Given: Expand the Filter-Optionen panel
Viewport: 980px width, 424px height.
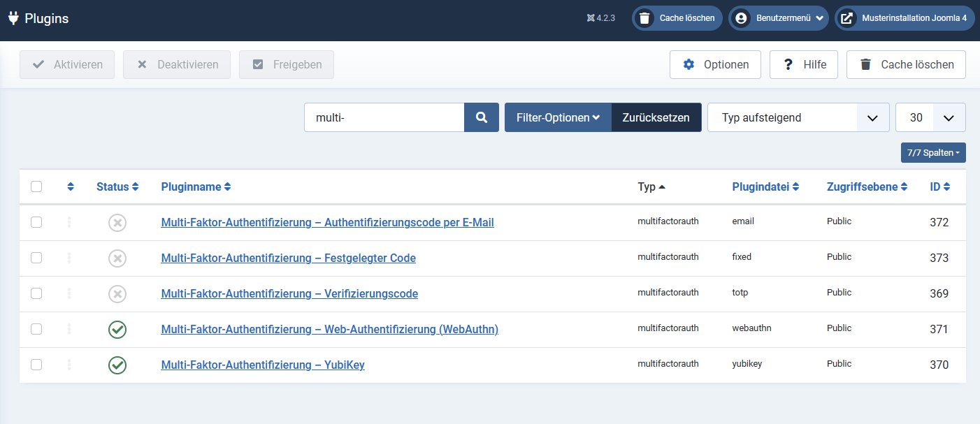Looking at the screenshot, I should (558, 117).
